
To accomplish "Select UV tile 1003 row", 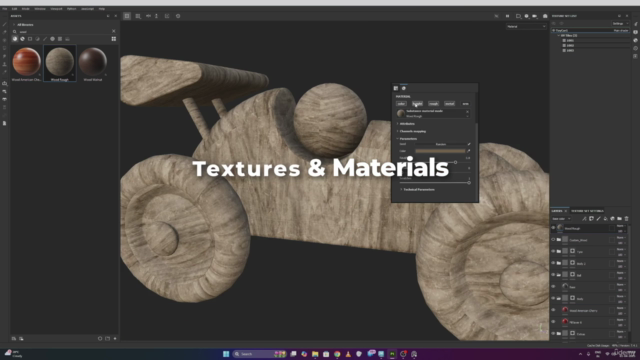I will (x=595, y=50).
